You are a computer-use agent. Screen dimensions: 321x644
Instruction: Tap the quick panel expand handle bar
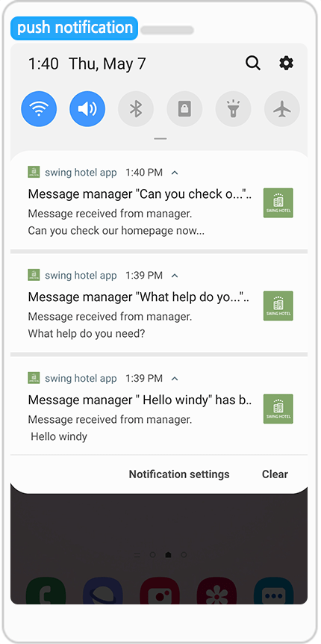click(160, 139)
